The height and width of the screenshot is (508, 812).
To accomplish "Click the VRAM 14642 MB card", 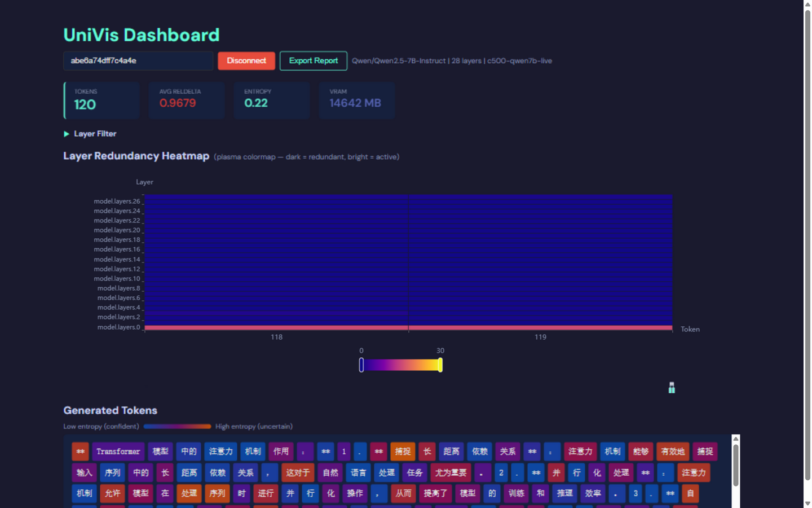I will (x=356, y=100).
